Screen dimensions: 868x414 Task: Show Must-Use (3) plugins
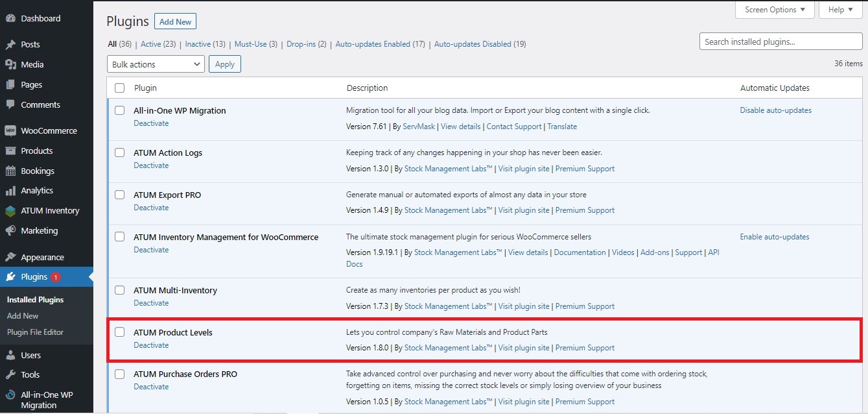[255, 44]
